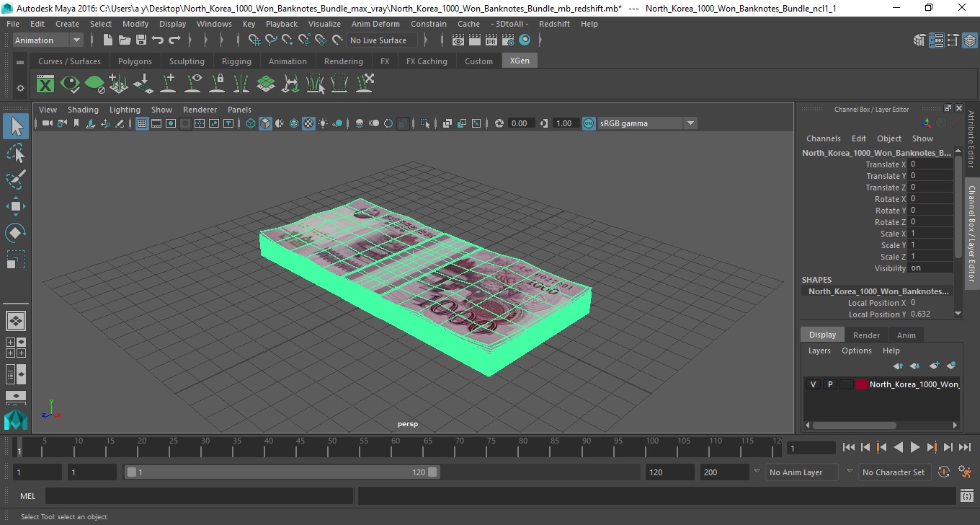The height and width of the screenshot is (525, 980).
Task: Switch to the Rendering shelf tab
Action: 344,61
